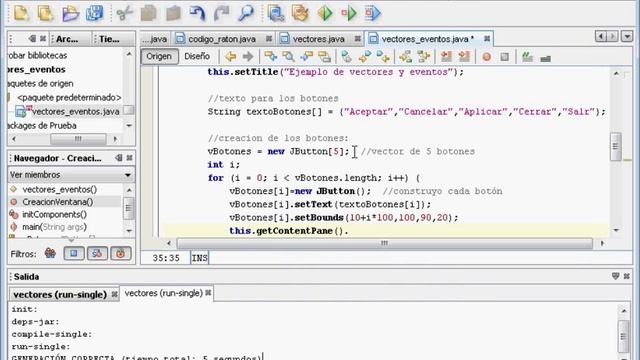Switch to the Arc... panel tab

coord(67,39)
